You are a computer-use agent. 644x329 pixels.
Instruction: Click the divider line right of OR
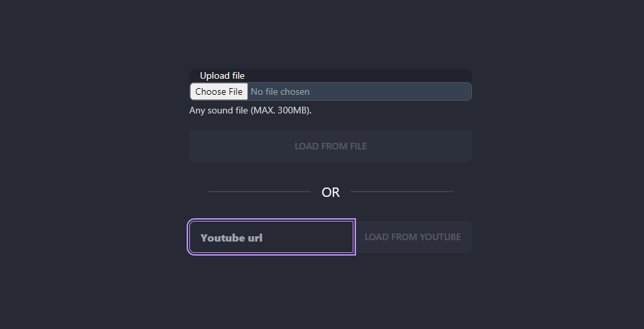(x=402, y=192)
